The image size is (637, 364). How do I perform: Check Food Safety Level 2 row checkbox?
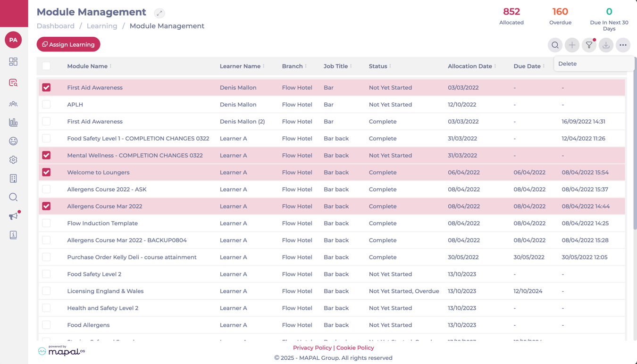[46, 274]
